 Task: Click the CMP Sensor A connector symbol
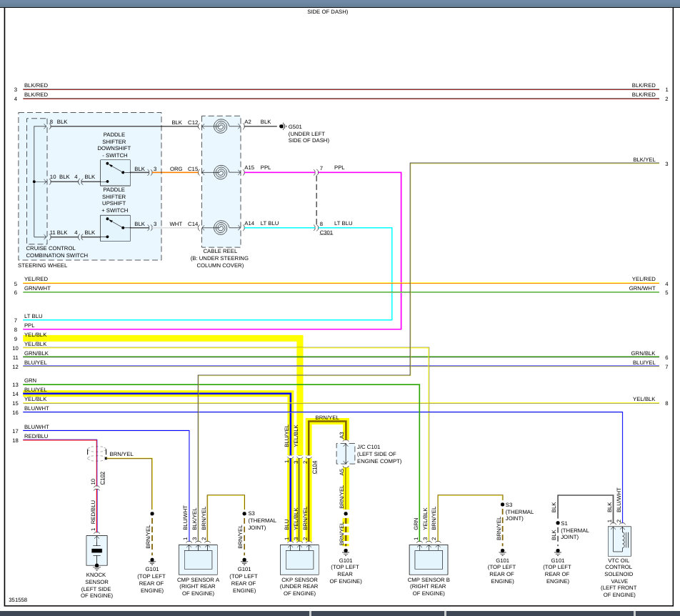coord(198,560)
